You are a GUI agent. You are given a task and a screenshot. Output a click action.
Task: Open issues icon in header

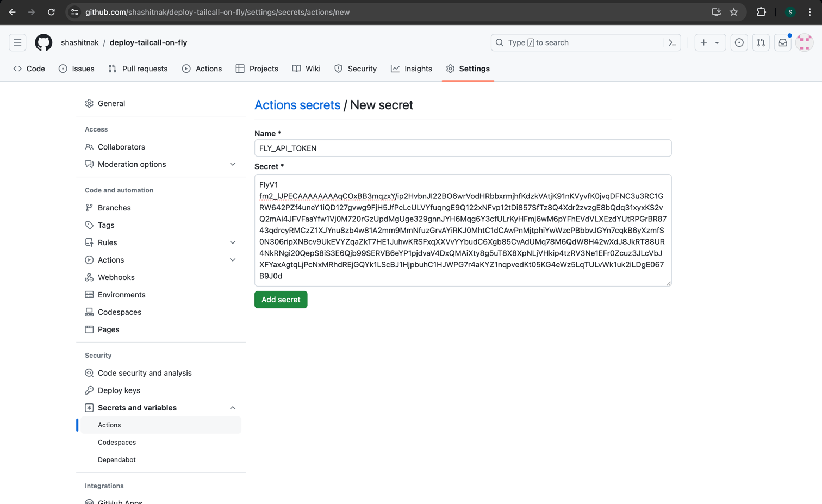[739, 42]
